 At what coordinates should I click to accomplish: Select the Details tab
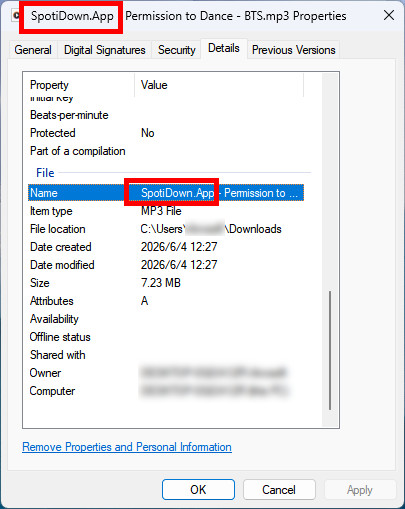(x=224, y=49)
